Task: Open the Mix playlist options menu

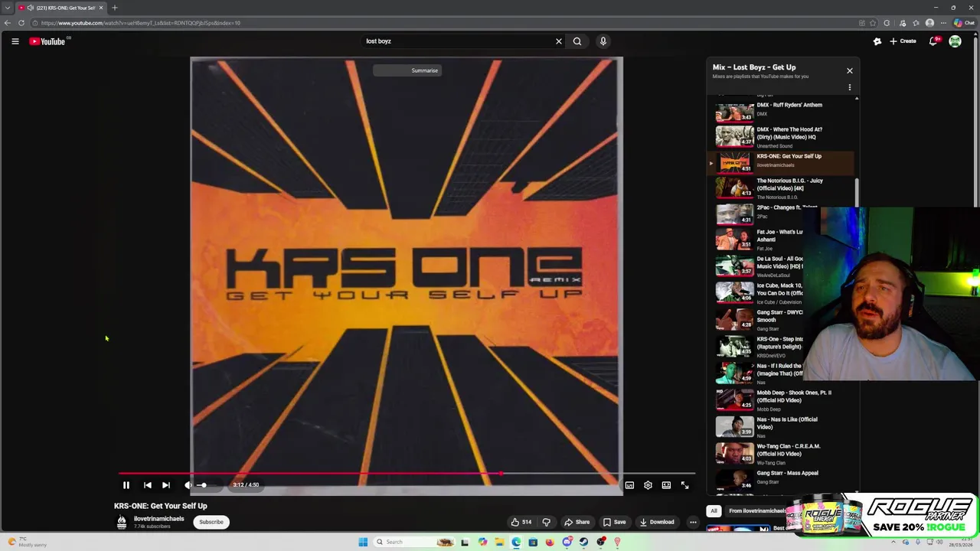Action: (x=849, y=87)
